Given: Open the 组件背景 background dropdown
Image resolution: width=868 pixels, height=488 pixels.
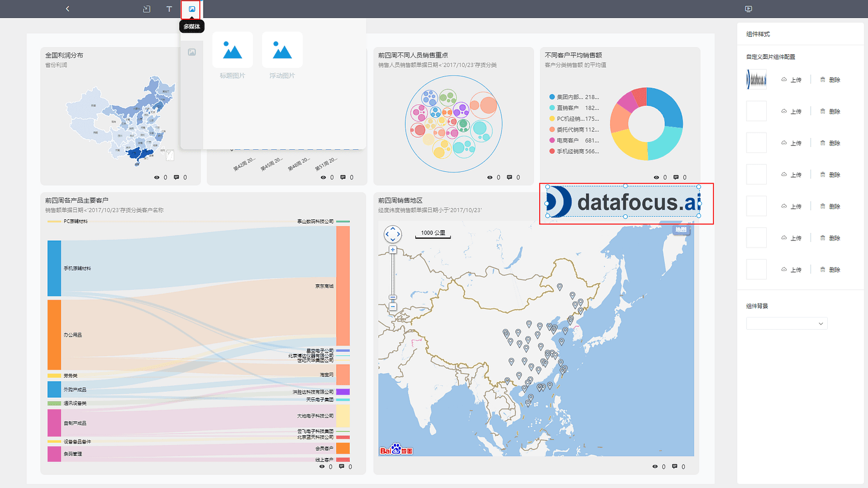Looking at the screenshot, I should tap(787, 323).
